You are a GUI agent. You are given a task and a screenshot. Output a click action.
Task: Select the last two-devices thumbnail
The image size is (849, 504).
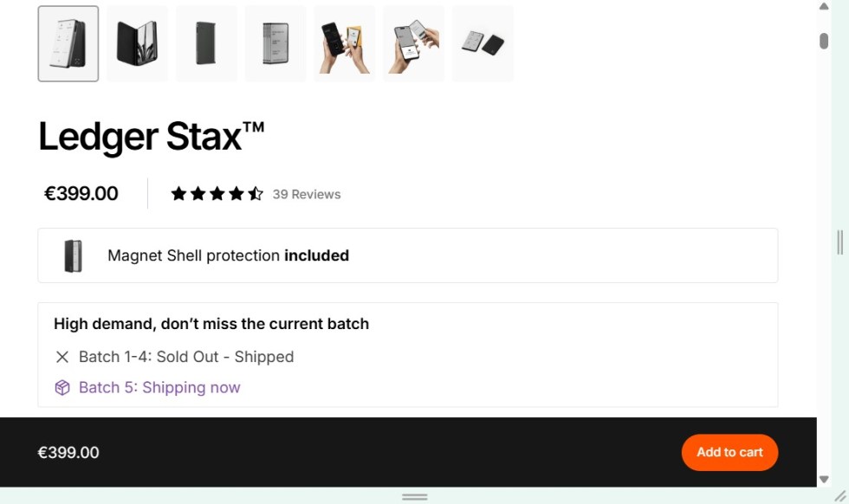(483, 43)
